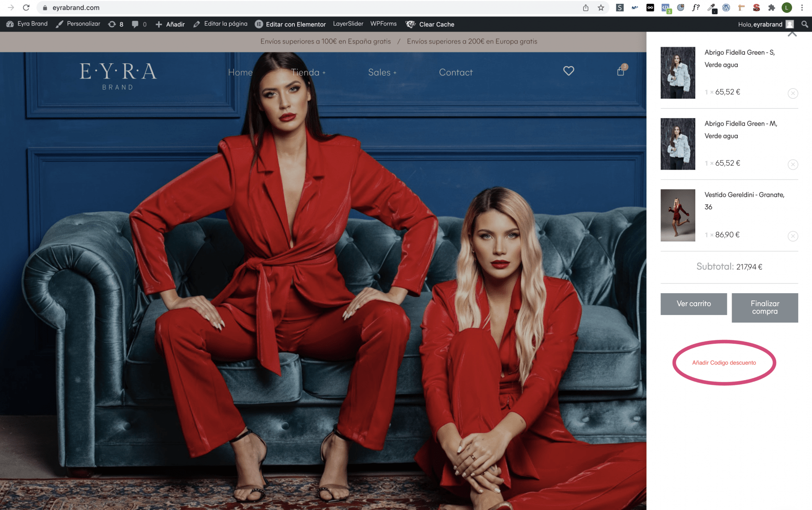Click the Vestido Gereldini thumbnail
Image resolution: width=812 pixels, height=510 pixels.
pyautogui.click(x=678, y=215)
